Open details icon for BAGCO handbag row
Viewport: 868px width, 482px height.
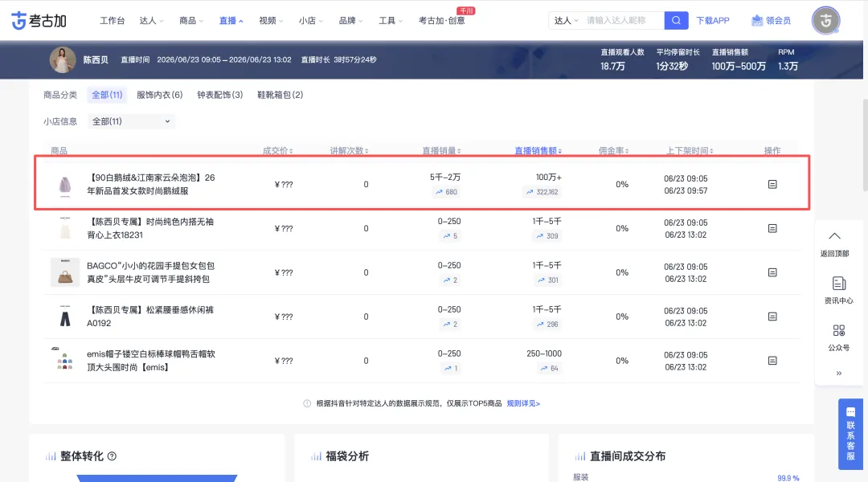pyautogui.click(x=772, y=272)
